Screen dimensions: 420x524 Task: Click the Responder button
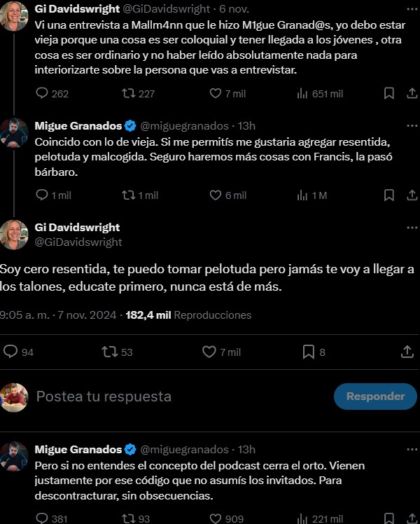pos(375,396)
